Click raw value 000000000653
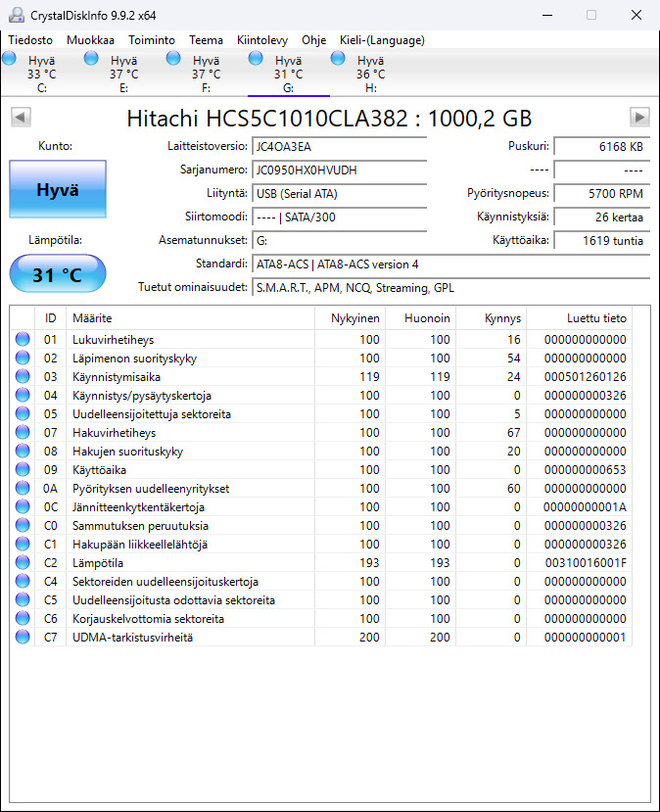Viewport: 660px width, 812px height. 585,470
